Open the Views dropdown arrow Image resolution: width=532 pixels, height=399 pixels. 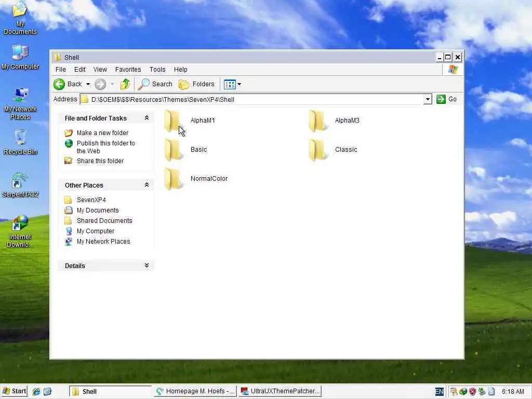(239, 84)
